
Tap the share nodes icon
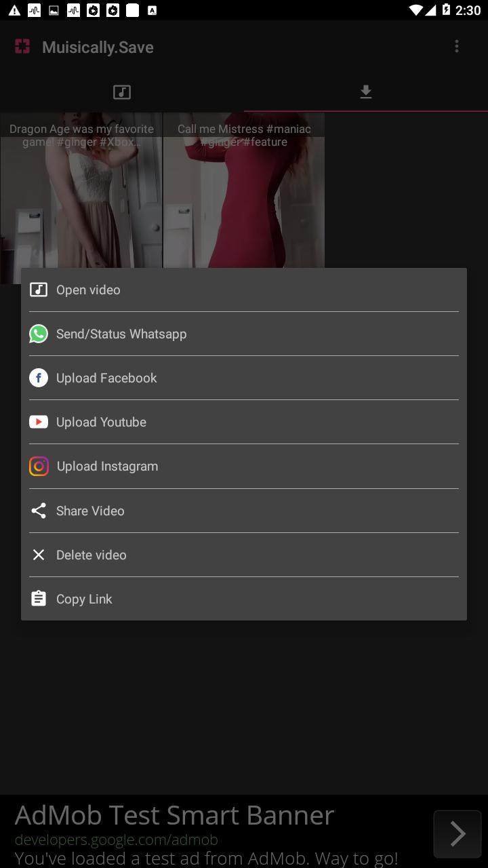point(39,511)
